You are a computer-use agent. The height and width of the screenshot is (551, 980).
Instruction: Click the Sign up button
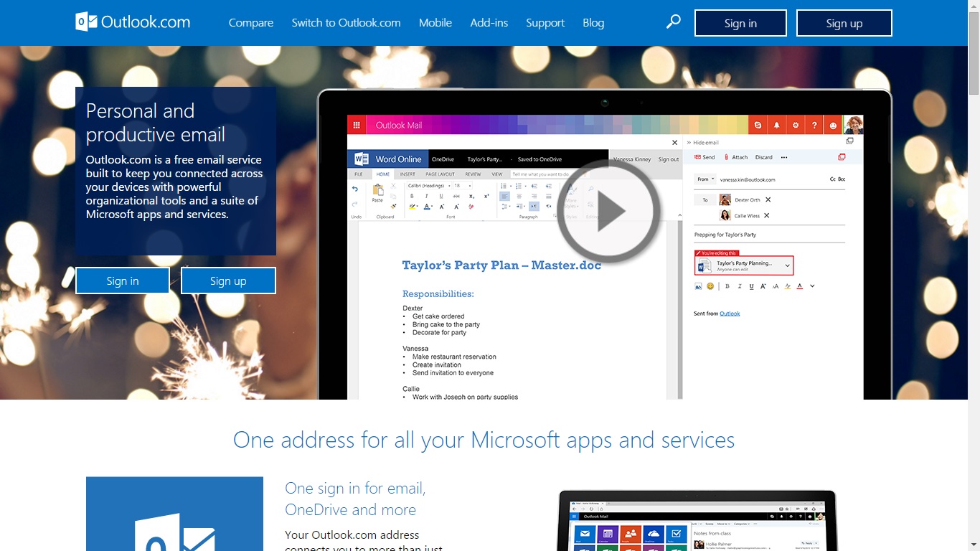(x=844, y=22)
